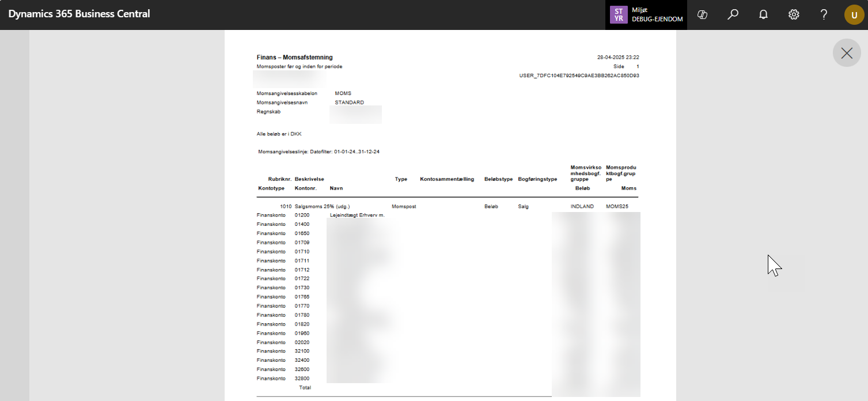Screen dimensions: 868x401
Task: Click the purple STYR environment badge
Action: (x=619, y=15)
